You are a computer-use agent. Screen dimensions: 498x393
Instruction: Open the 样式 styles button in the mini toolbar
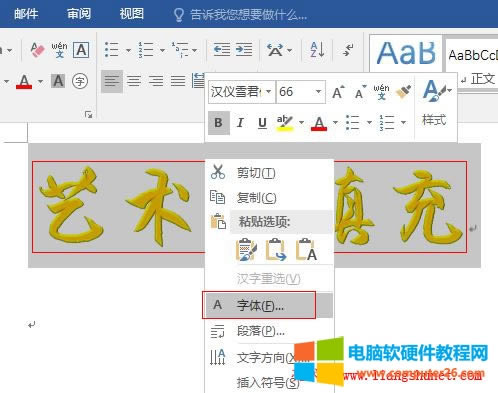[437, 103]
